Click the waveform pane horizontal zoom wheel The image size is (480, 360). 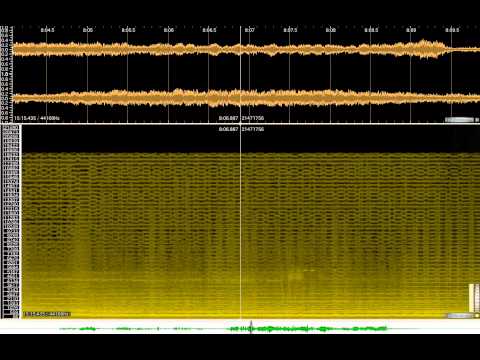tap(459, 119)
